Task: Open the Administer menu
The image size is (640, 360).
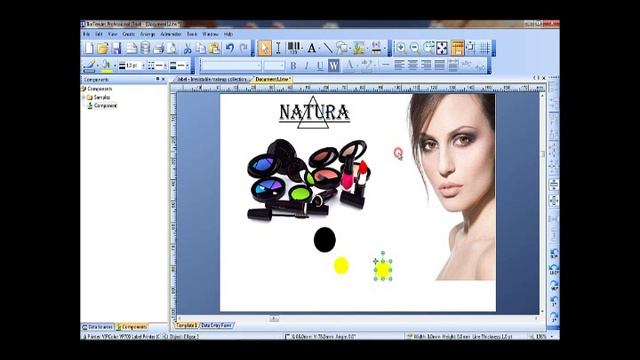Action: (171, 34)
